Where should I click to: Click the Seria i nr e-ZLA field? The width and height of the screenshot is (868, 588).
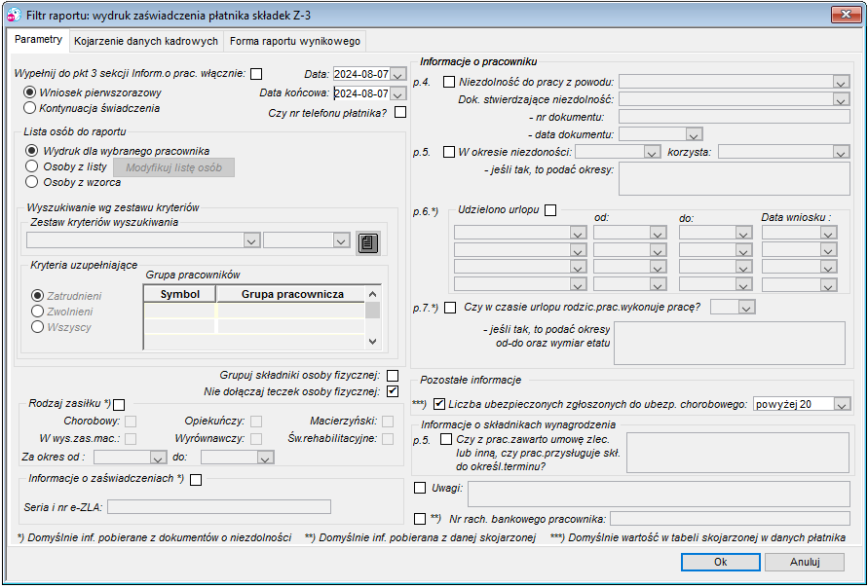point(219,506)
